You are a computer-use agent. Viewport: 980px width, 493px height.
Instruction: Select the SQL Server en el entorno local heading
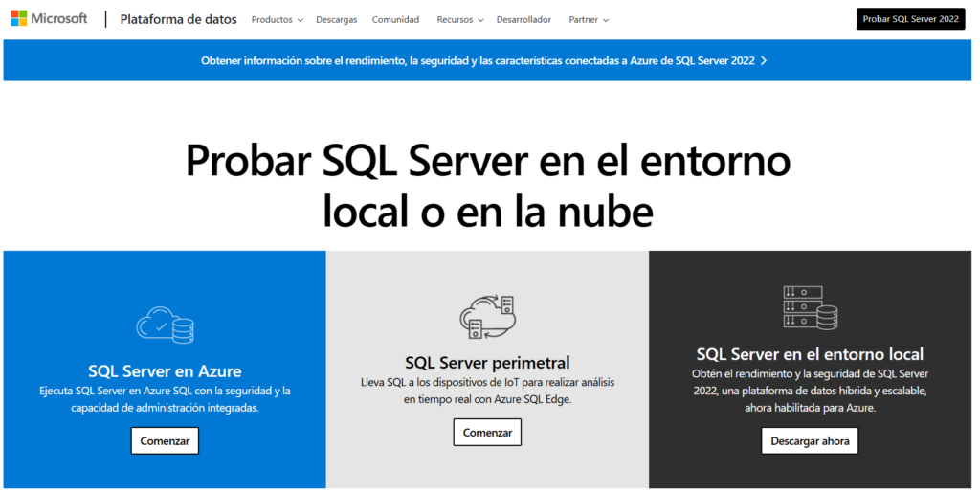(x=810, y=354)
